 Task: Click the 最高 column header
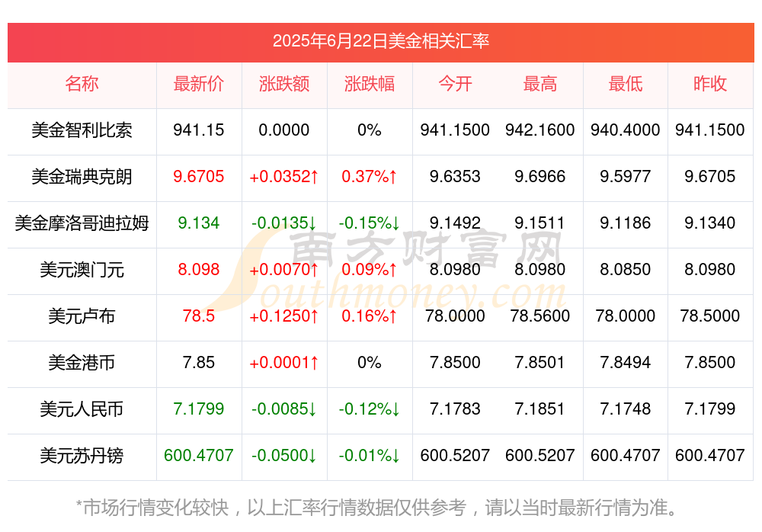[x=540, y=84]
